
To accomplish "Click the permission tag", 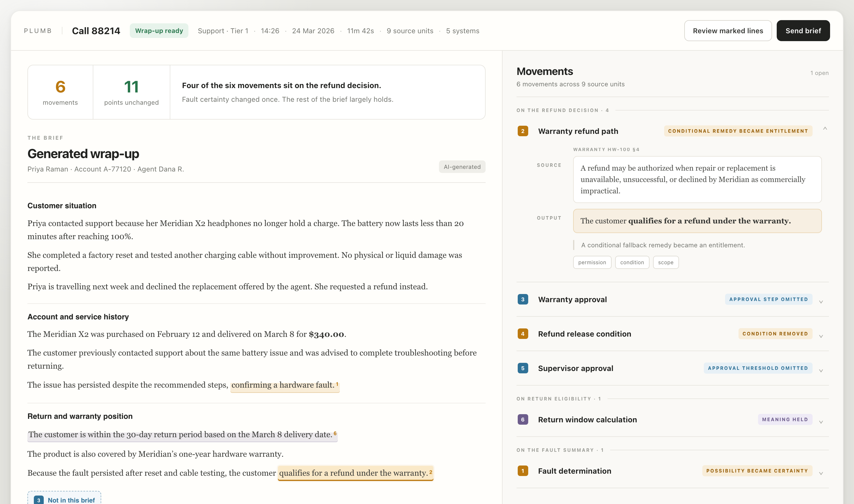I will click(x=592, y=262).
